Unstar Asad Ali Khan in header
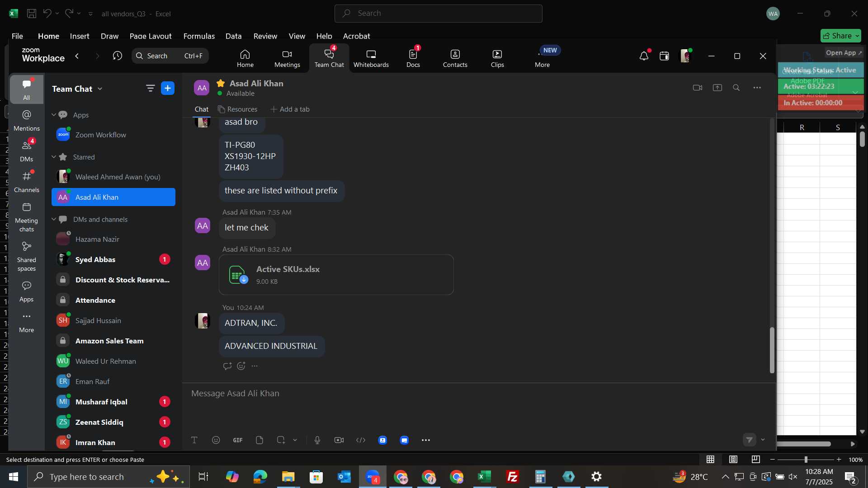Screen dimensions: 868x488 [221, 83]
